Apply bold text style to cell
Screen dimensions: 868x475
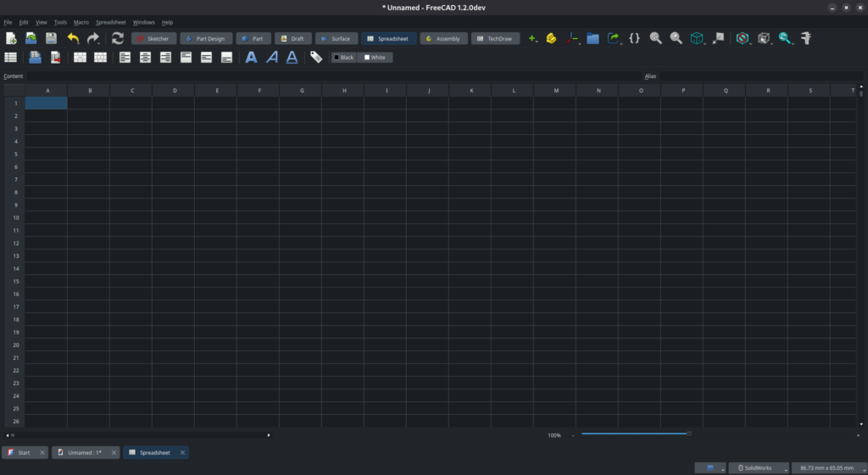click(x=251, y=58)
